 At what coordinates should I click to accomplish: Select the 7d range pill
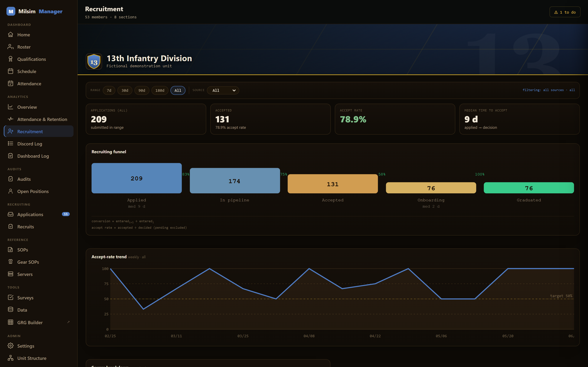[x=109, y=90]
